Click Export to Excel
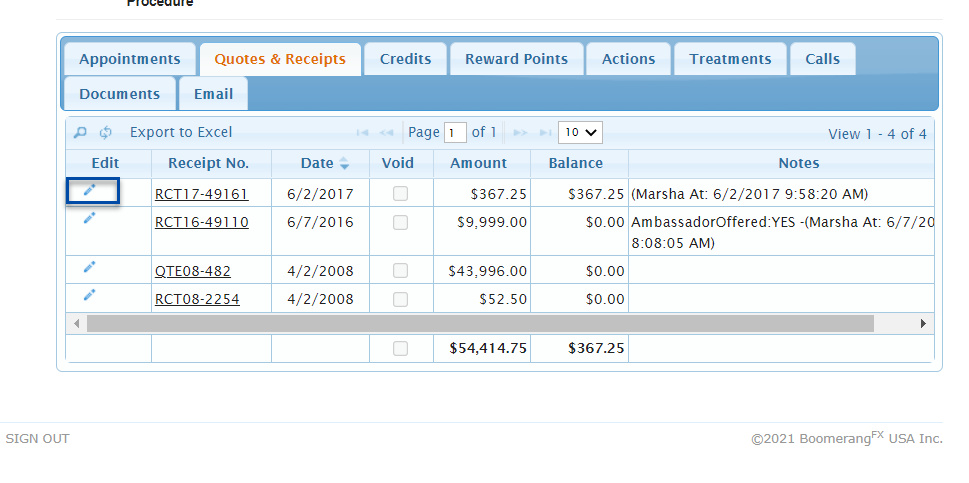969x483 pixels. [181, 133]
